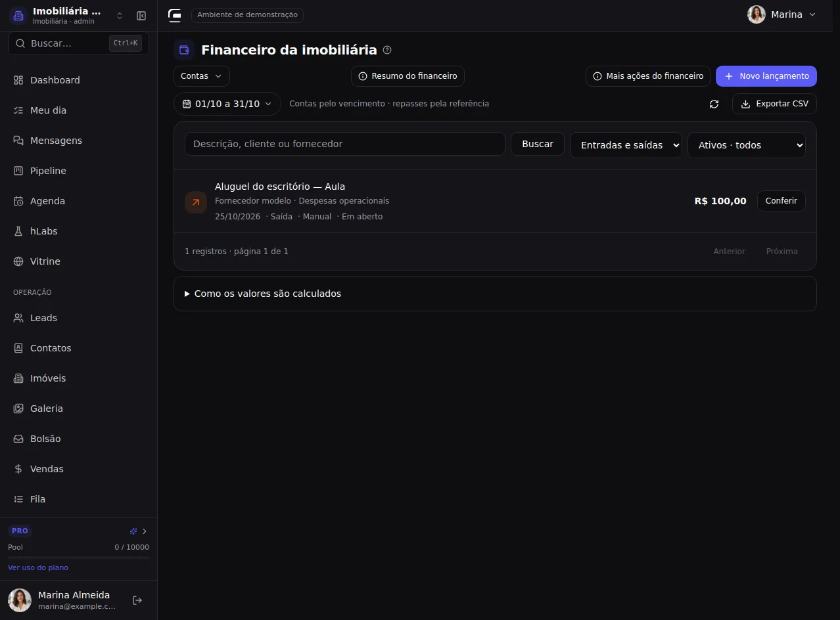
Task: Click Novo lançamento button
Action: point(766,76)
